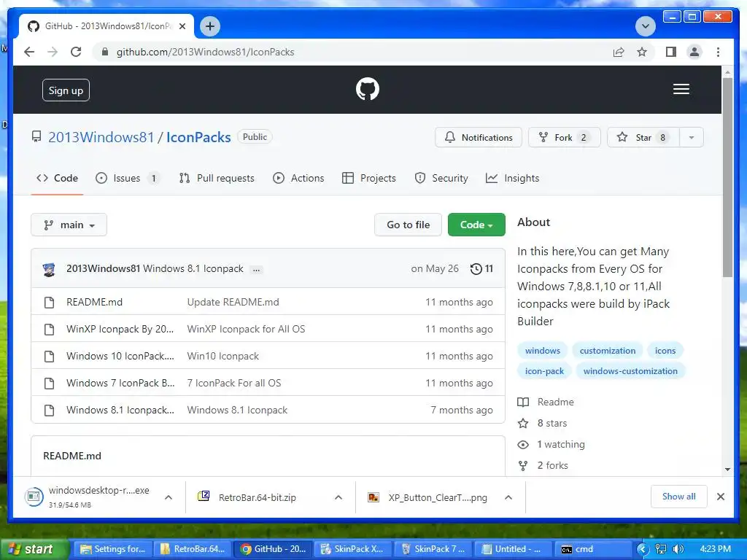Viewport: 747px width, 560px height.
Task: Click the volume speaker tray icon
Action: pyautogui.click(x=678, y=549)
